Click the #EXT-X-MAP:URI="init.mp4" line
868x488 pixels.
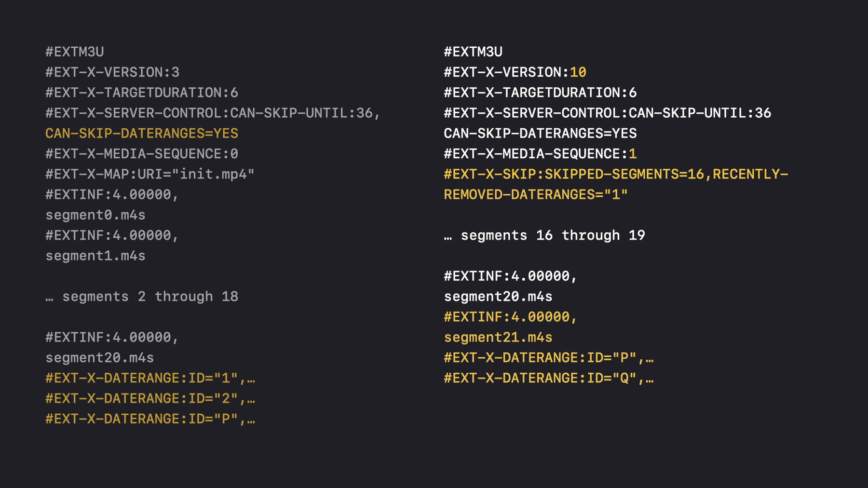tap(150, 174)
